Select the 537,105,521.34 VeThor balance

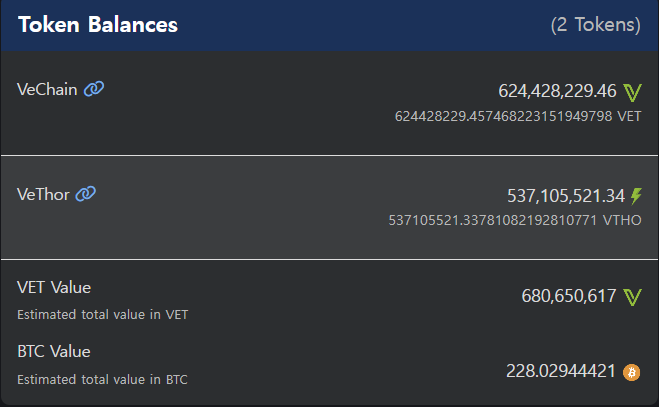(x=566, y=196)
